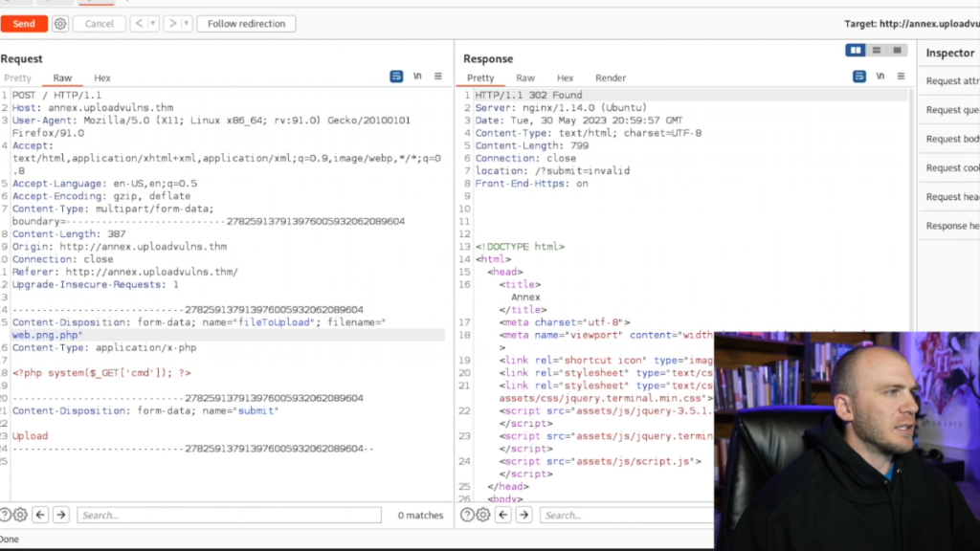
Task: Click the php system cmd payload line
Action: 101,373
